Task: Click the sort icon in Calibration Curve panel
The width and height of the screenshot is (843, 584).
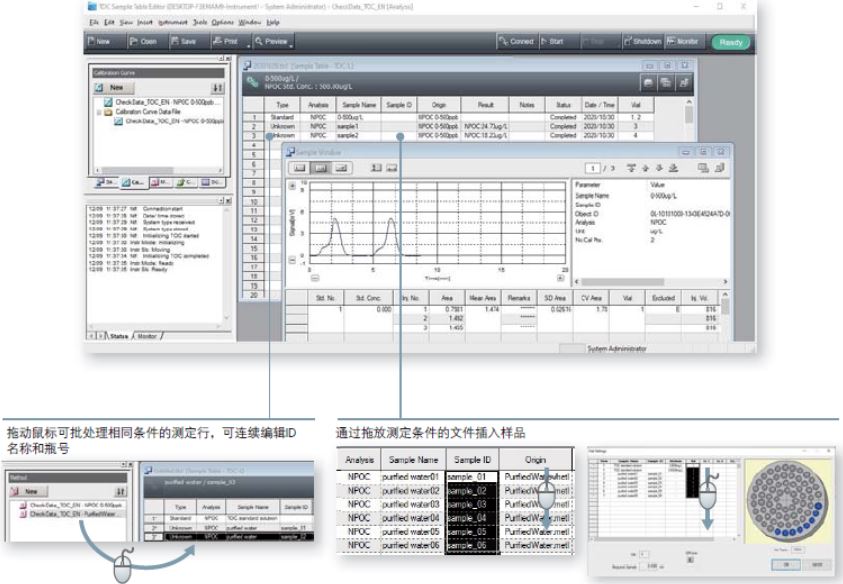Action: (x=219, y=88)
